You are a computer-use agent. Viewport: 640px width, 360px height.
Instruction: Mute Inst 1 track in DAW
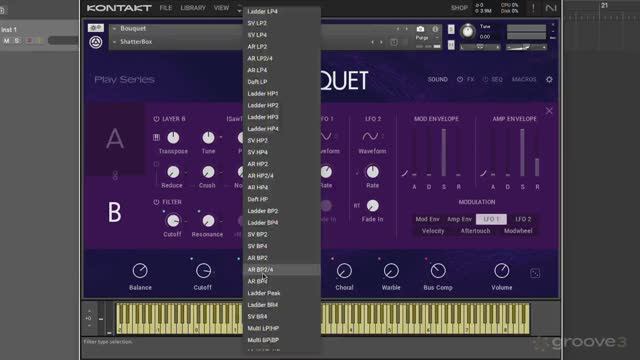[7, 40]
